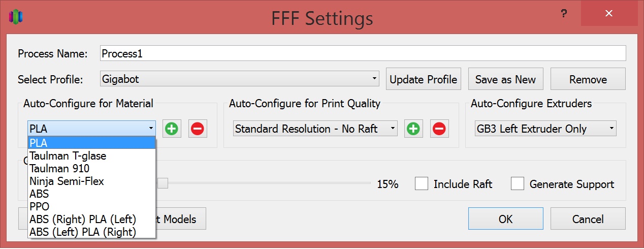Add a new material preset (green plus)
This screenshot has width=644, height=249.
point(172,129)
